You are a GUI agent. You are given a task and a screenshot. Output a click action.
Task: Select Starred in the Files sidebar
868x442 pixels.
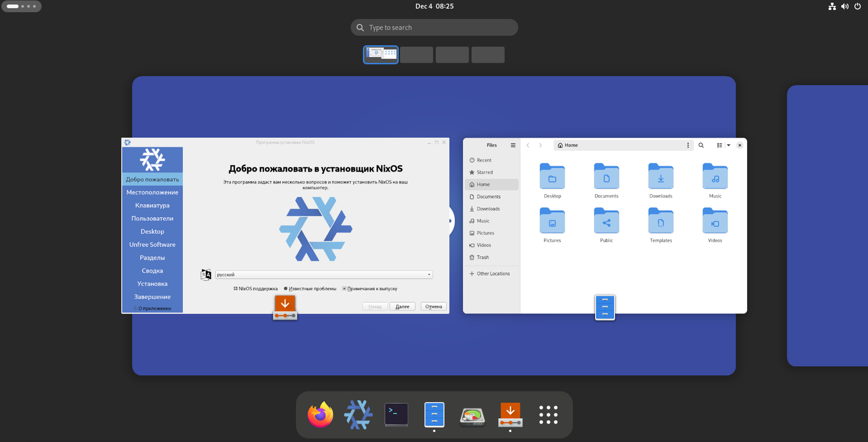[492, 172]
